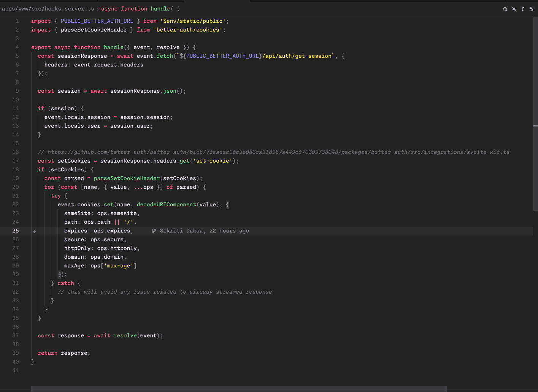Place cursor on the return response statement
Viewport: 538px width, 392px height.
(x=64, y=353)
